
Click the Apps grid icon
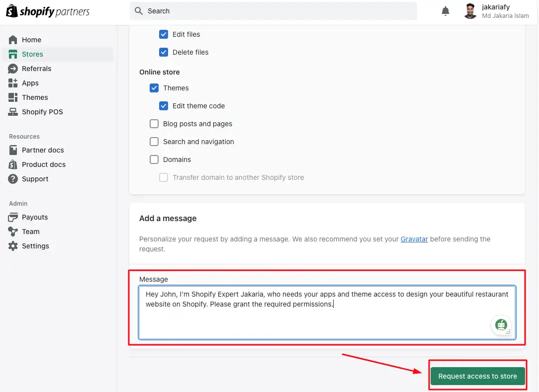pos(13,83)
